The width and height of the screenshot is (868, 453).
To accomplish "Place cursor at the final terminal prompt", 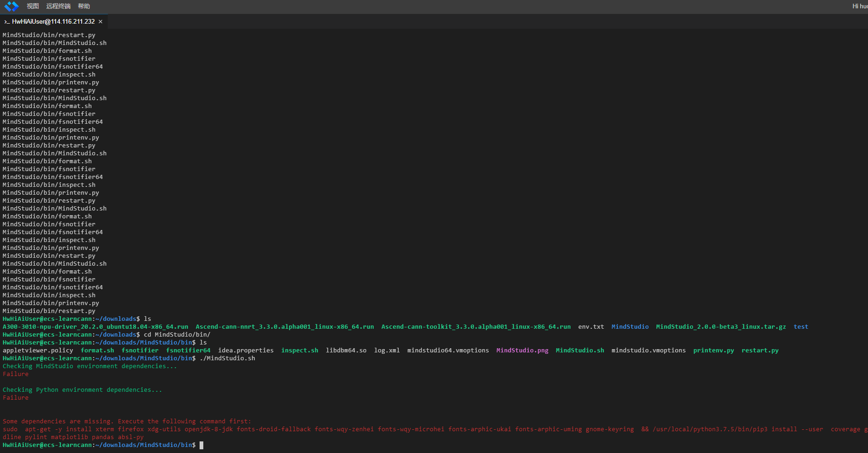I will [201, 445].
